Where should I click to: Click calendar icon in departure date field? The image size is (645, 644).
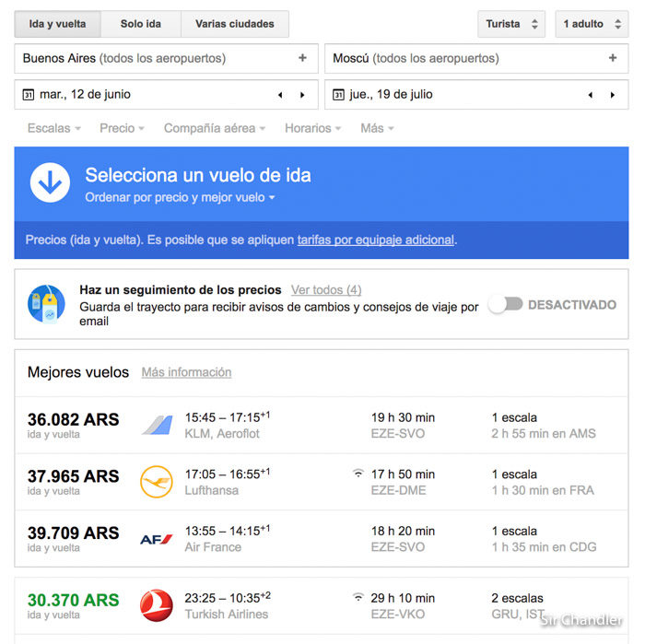pyautogui.click(x=29, y=95)
